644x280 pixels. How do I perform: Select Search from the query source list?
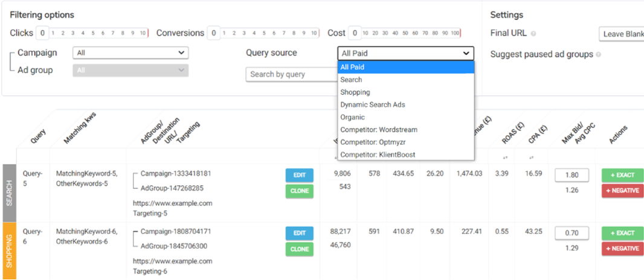(x=351, y=80)
